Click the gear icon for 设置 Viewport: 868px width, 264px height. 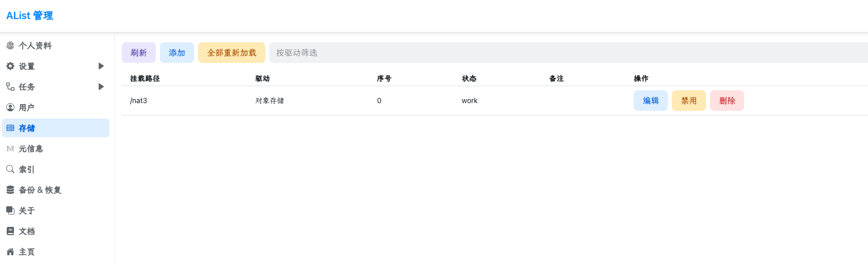coord(10,66)
